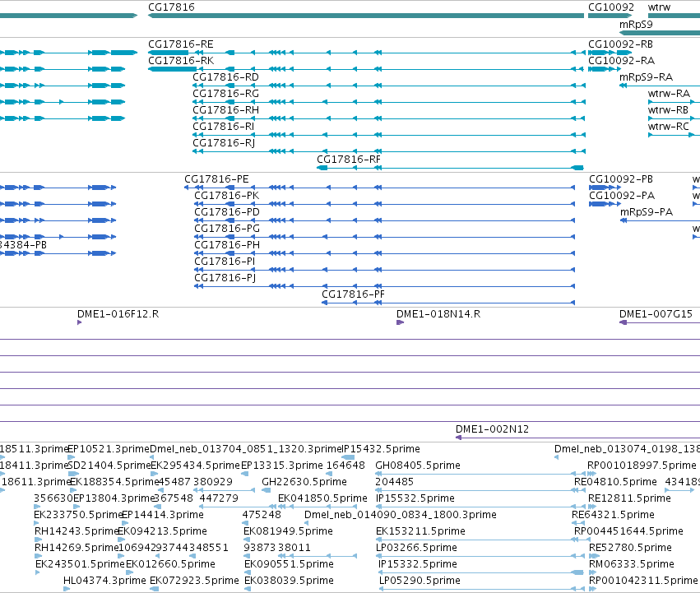The height and width of the screenshot is (593, 700).
Task: Open the LP03266.5prime EST label
Action: click(416, 548)
